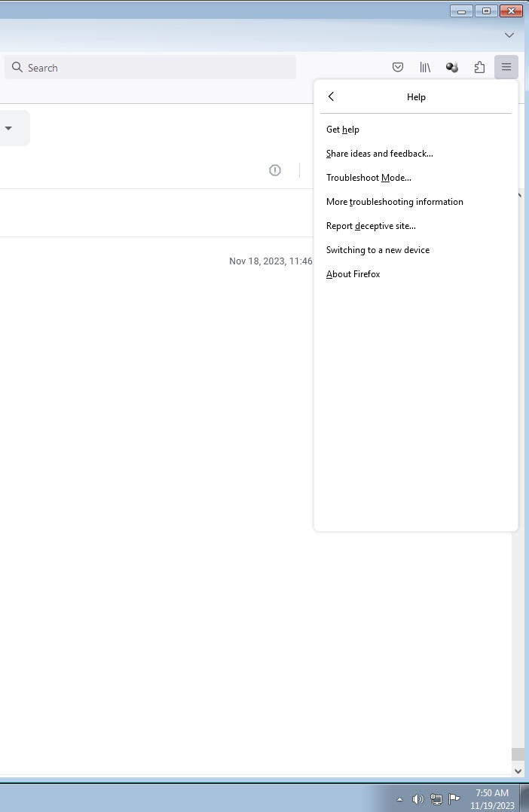Click the extension spheres toolbar icon
Screen dimensions: 529x812
point(452,67)
